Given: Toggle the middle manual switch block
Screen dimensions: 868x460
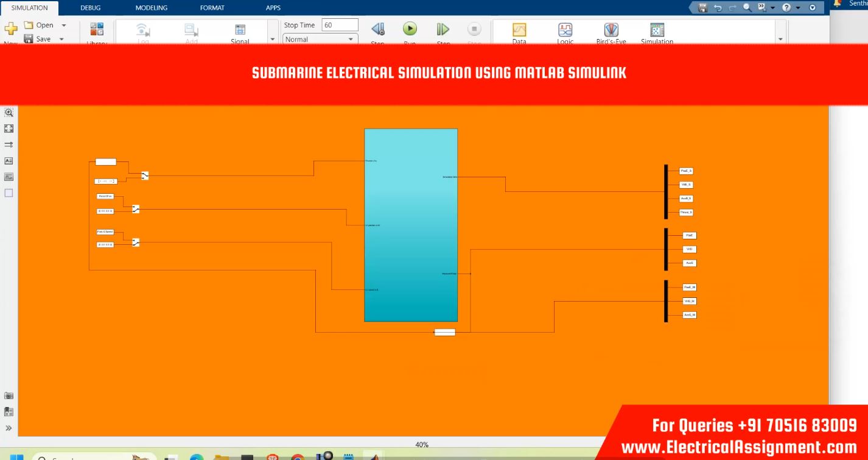Looking at the screenshot, I should [x=136, y=209].
